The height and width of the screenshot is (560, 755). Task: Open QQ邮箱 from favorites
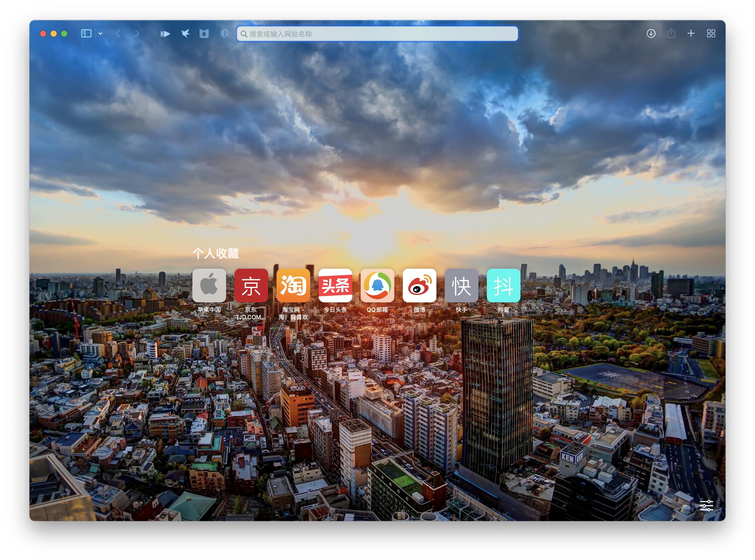pyautogui.click(x=377, y=286)
